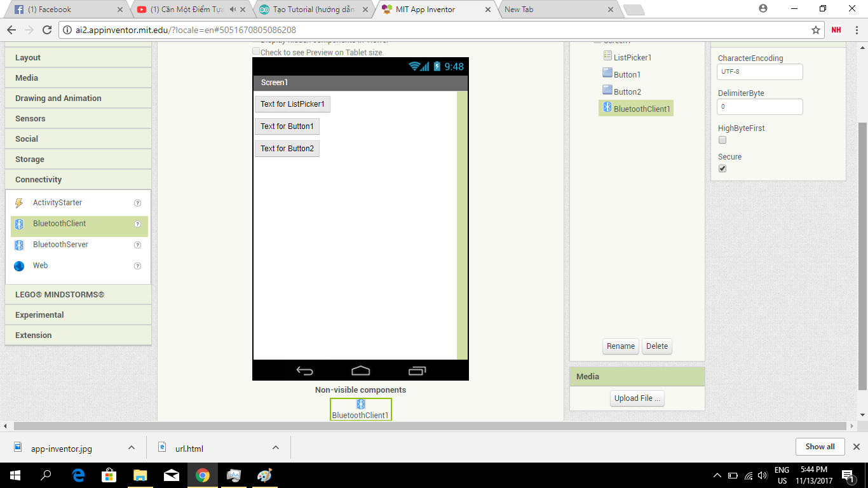868x488 pixels.
Task: Expand the Layout palette section
Action: coord(78,57)
